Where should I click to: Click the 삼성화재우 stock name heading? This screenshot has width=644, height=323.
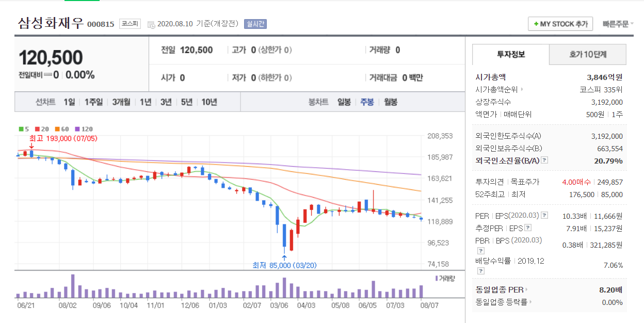[x=51, y=23]
